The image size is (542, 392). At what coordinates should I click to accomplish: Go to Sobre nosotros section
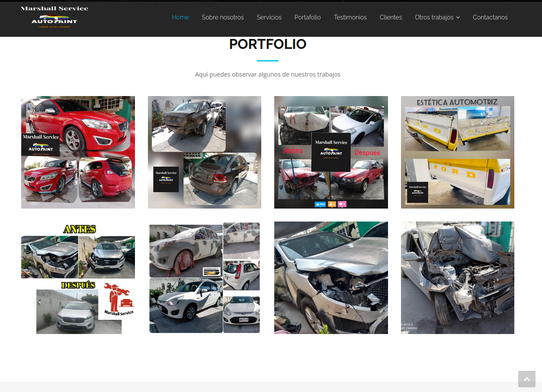(x=223, y=17)
